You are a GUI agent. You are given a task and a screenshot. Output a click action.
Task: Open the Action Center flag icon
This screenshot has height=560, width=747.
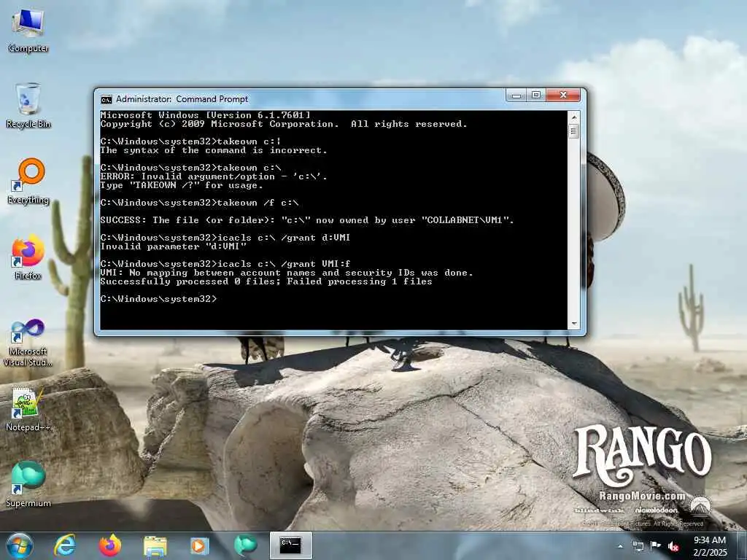tap(656, 546)
